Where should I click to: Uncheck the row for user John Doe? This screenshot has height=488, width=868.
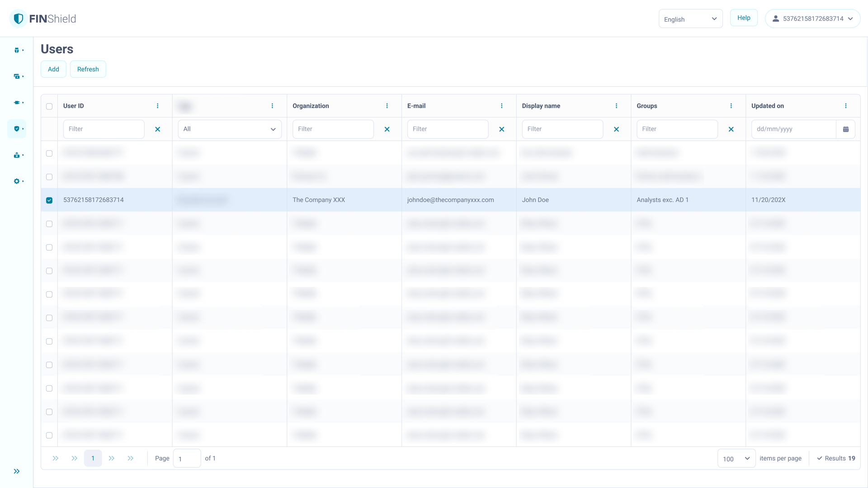click(x=49, y=200)
